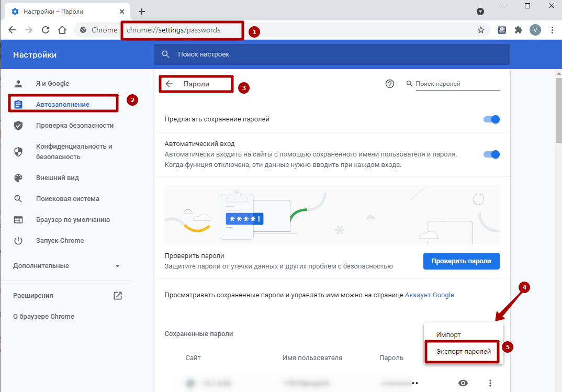Show saved password with the eye icon
The height and width of the screenshot is (392, 562).
(x=463, y=383)
